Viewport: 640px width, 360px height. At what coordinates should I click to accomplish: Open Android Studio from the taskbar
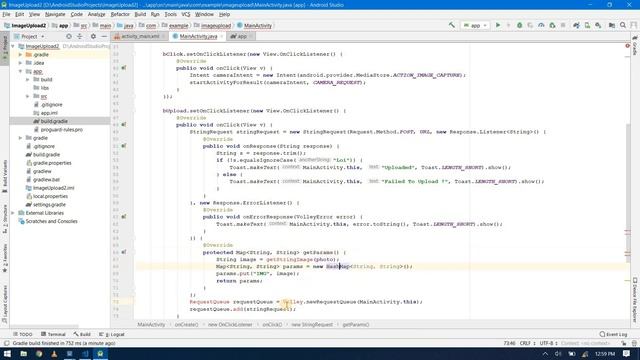(100, 353)
